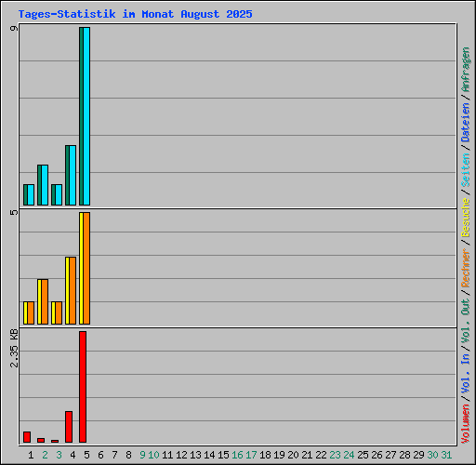Click the tallest red volume bar
The image size is (476, 465).
[83, 387]
